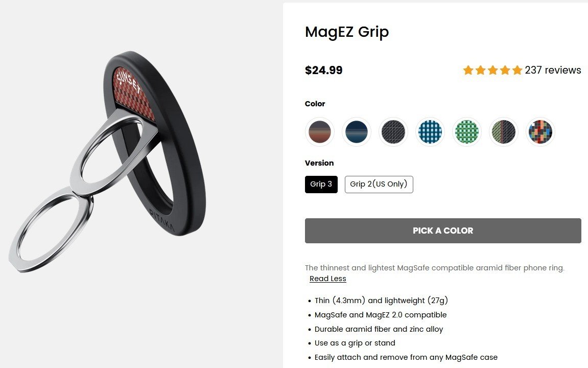The image size is (588, 368).
Task: Pick the green and black split swatch
Action: click(x=503, y=132)
